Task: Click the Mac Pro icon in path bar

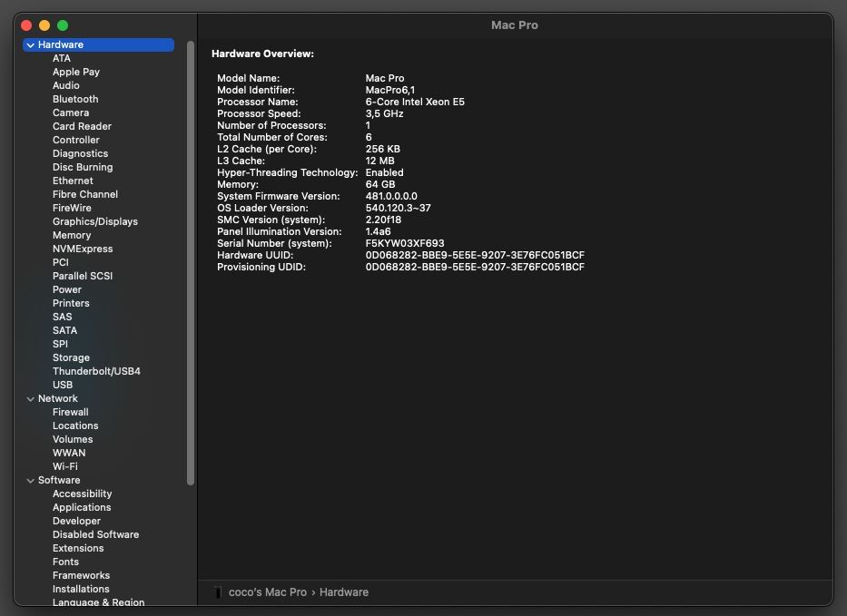Action: tap(218, 592)
